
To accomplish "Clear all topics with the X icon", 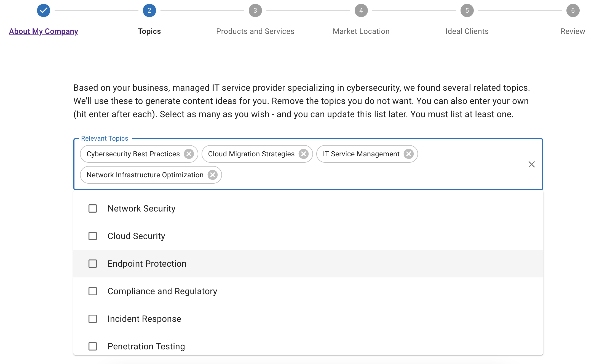I will coord(531,164).
